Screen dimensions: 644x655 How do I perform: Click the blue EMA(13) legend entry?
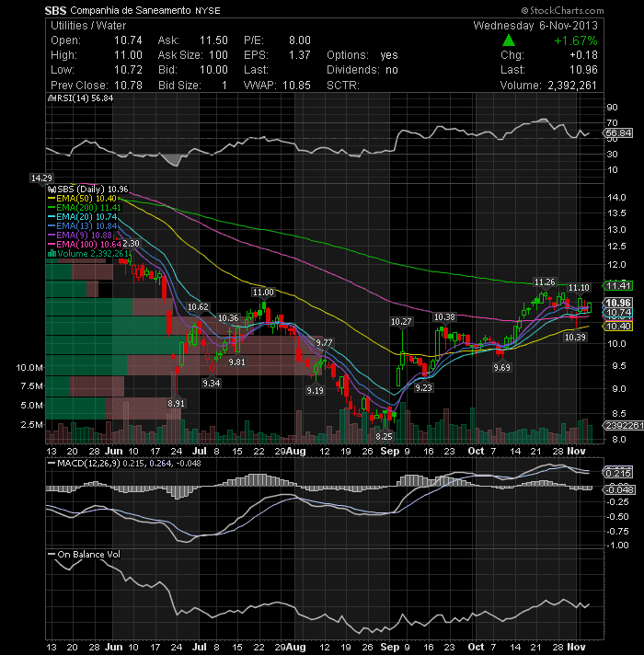[83, 226]
